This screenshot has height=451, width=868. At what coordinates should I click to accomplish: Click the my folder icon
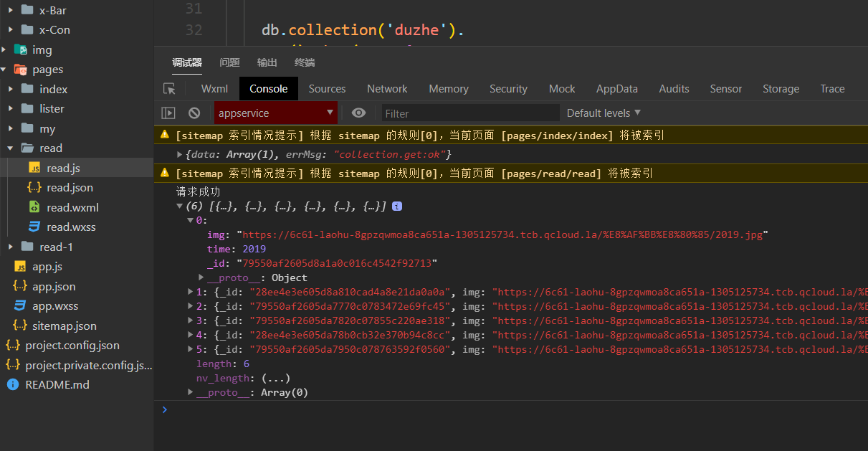[x=27, y=128]
